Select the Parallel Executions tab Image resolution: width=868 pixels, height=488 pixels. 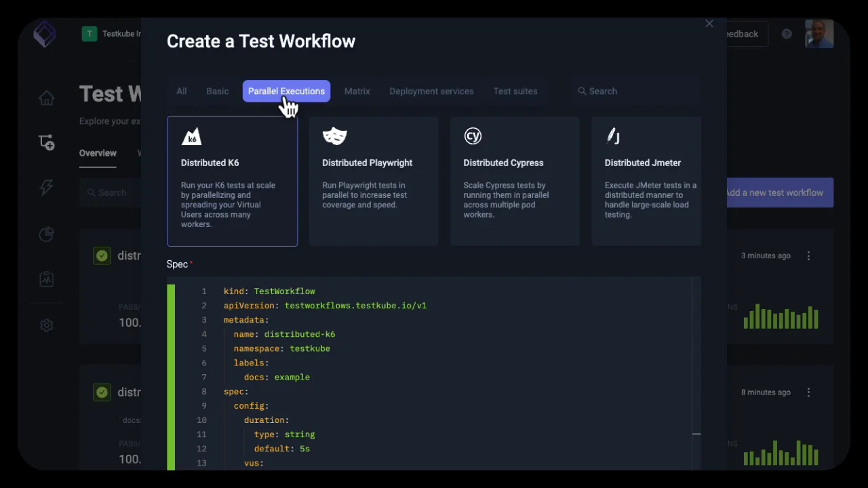click(286, 91)
